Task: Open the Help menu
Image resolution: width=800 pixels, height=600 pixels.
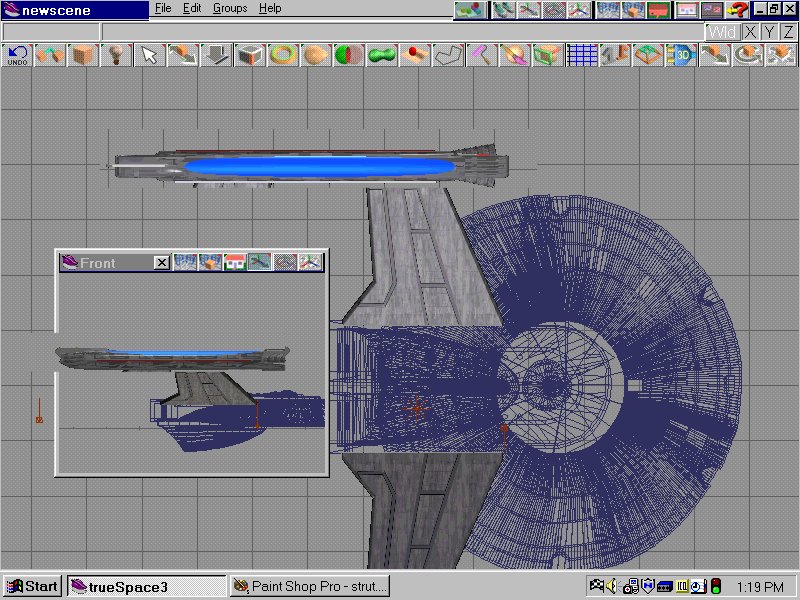Action: [x=270, y=9]
